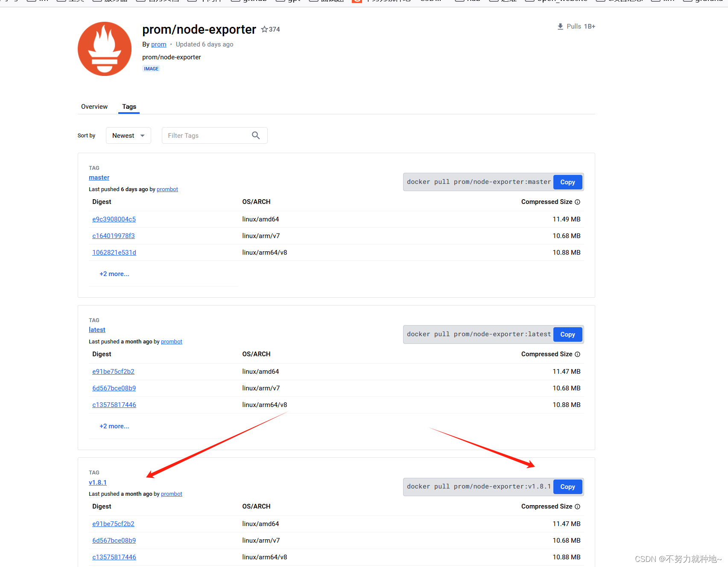
Task: Open digest e9c3908004c5
Action: click(x=114, y=219)
